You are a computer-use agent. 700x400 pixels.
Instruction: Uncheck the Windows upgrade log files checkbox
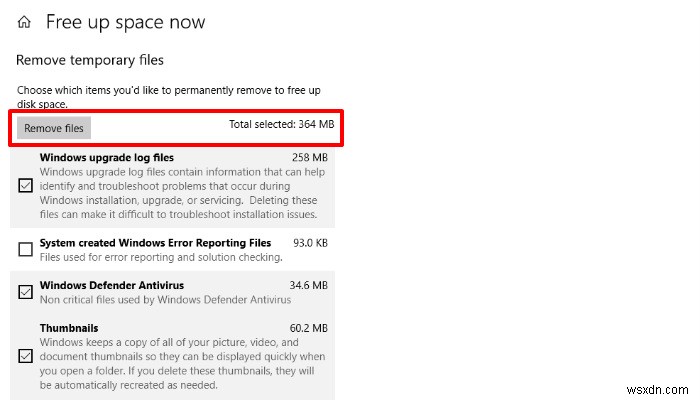tap(26, 185)
